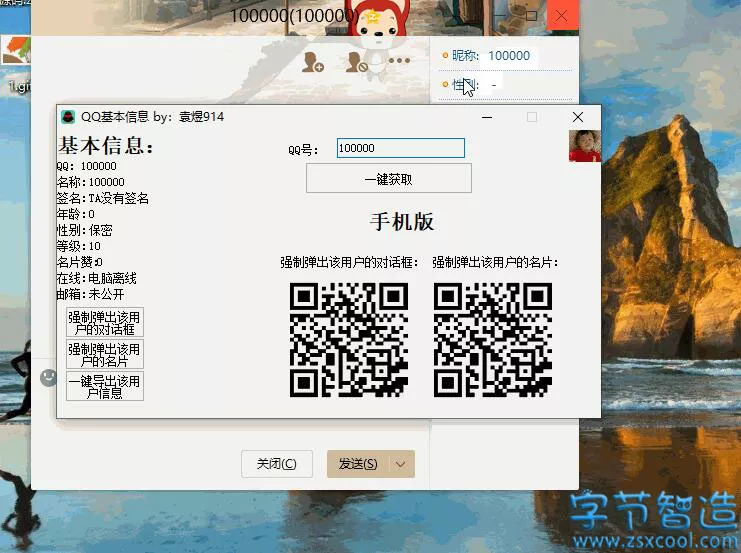741x553 pixels.
Task: Click the 一键获取 button
Action: pos(388,178)
